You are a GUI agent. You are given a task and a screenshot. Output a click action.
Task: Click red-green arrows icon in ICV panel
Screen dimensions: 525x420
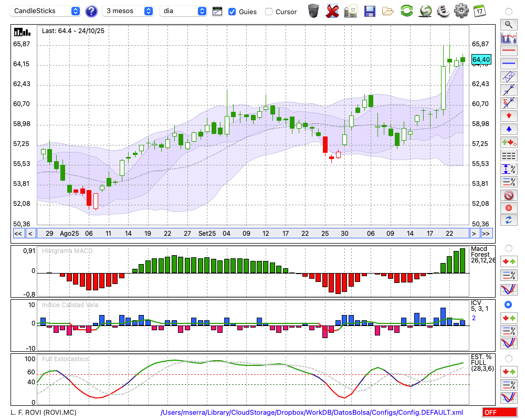[509, 318]
